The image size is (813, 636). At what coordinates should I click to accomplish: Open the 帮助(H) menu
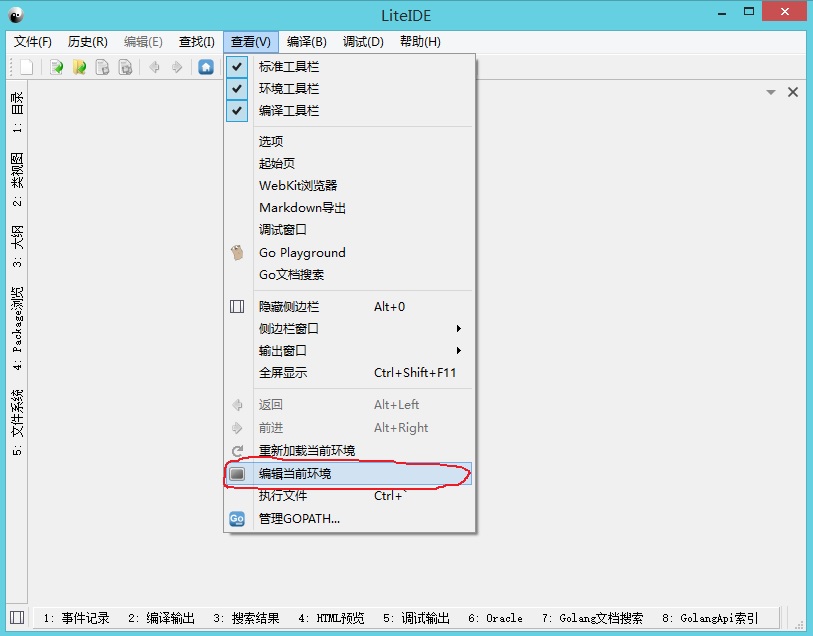420,41
